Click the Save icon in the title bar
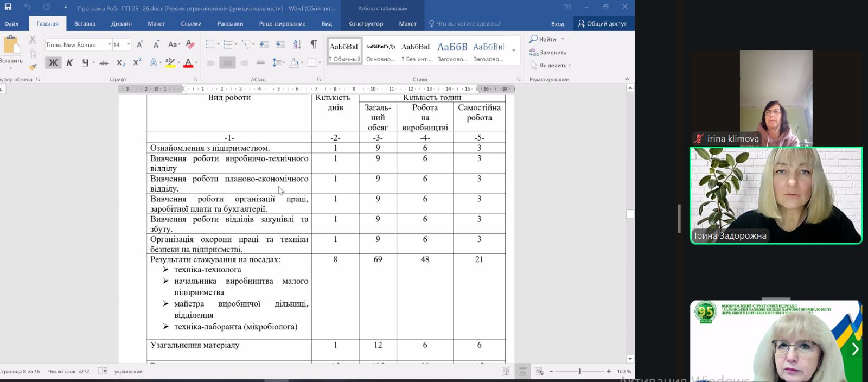Viewport: 868px width, 382px height. [x=8, y=7]
